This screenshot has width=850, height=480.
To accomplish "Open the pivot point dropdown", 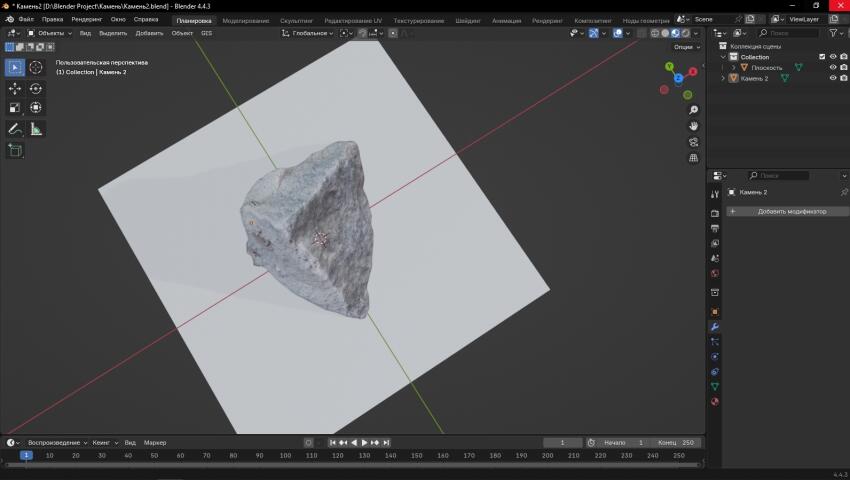I will pos(346,33).
